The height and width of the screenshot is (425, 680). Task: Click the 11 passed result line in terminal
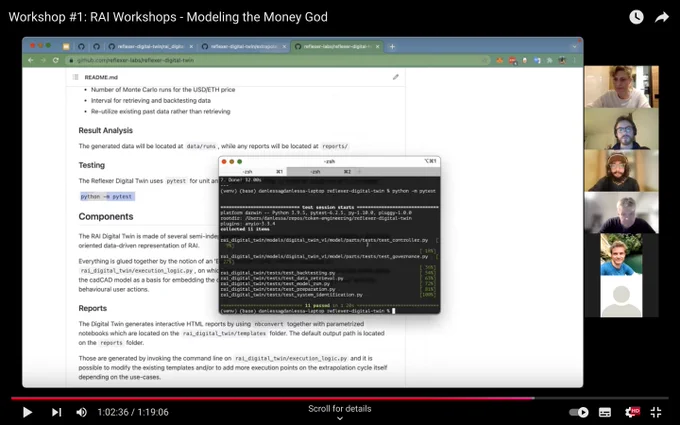330,305
